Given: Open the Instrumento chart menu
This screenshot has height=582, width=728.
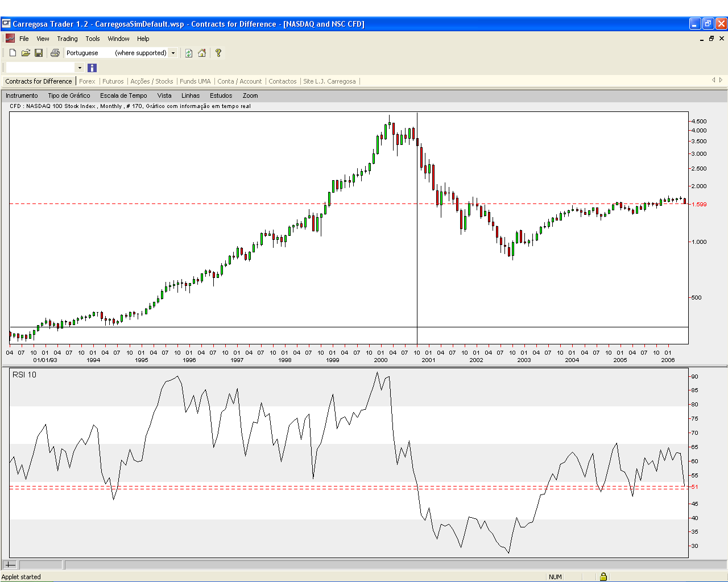Looking at the screenshot, I should pos(22,95).
